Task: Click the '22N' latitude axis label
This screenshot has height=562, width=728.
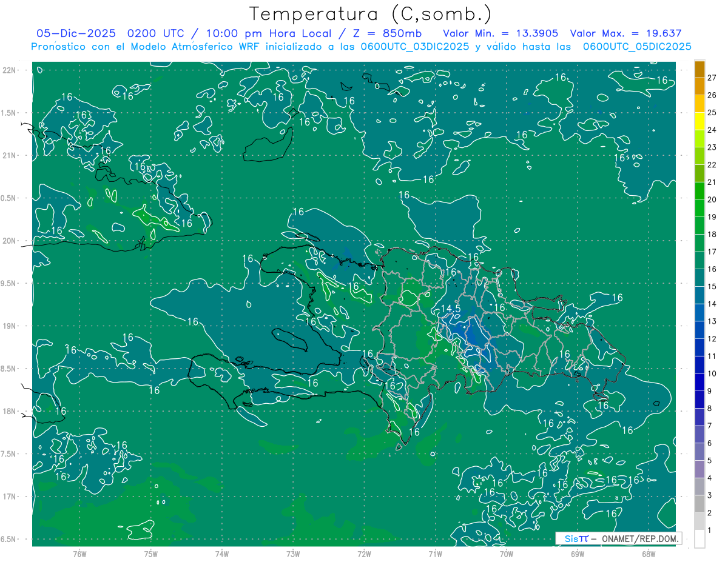Action: [x=8, y=70]
